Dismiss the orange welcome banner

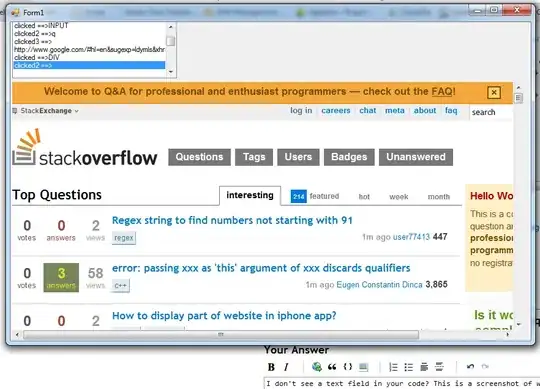pyautogui.click(x=494, y=92)
